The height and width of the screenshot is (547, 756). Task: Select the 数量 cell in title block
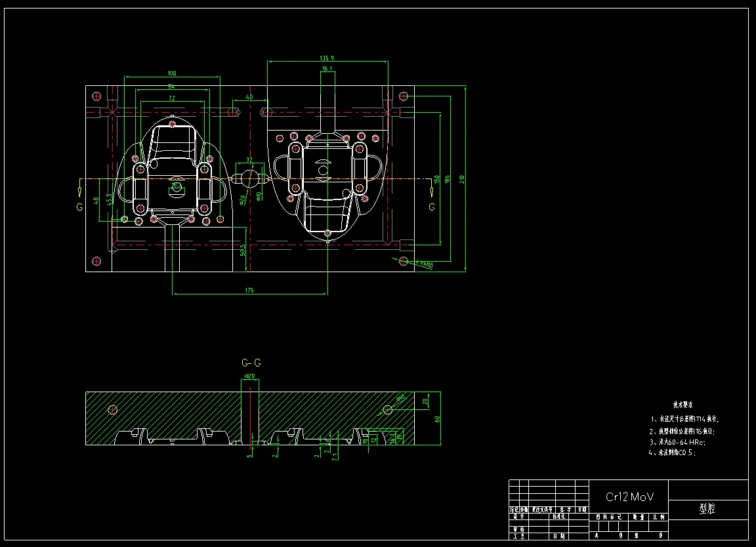[639, 517]
